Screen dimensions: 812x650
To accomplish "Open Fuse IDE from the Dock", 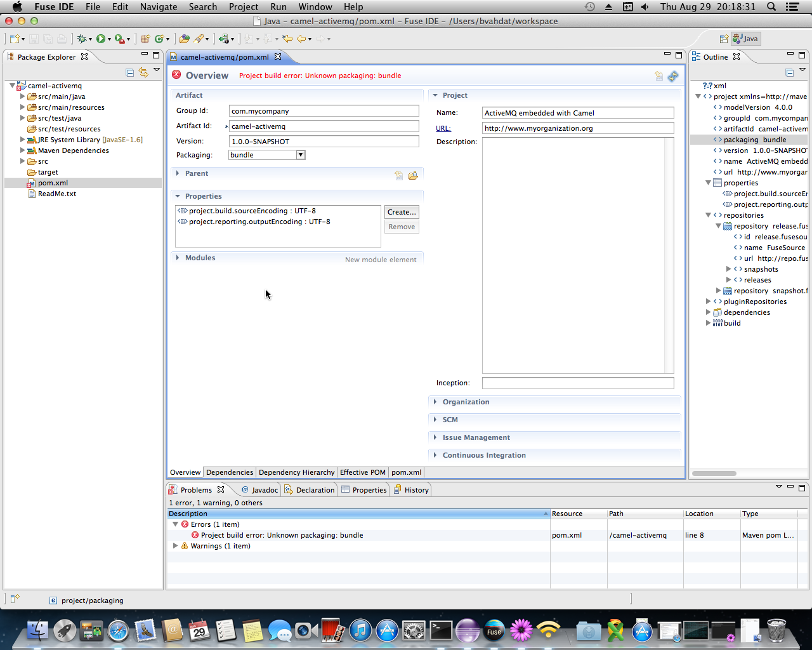I will [494, 631].
